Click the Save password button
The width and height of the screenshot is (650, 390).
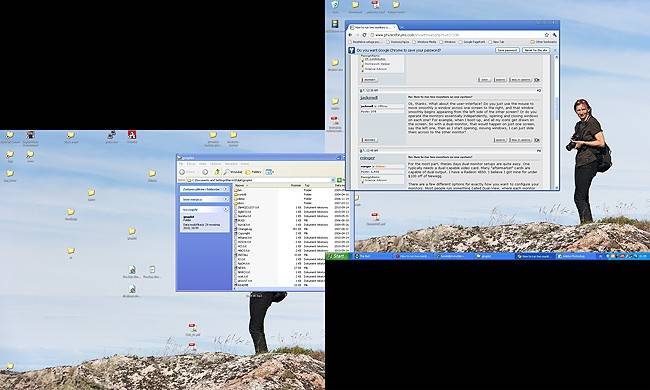point(507,50)
